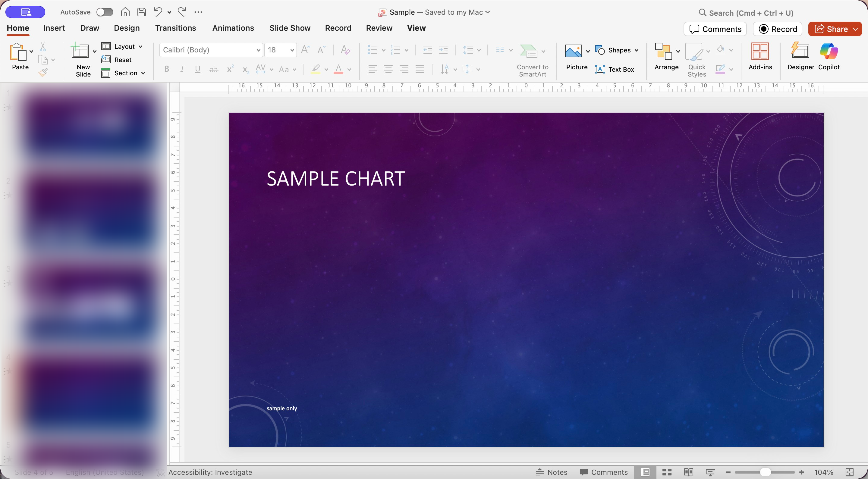Click the orange Share button
Image resolution: width=868 pixels, height=479 pixels.
tap(831, 29)
